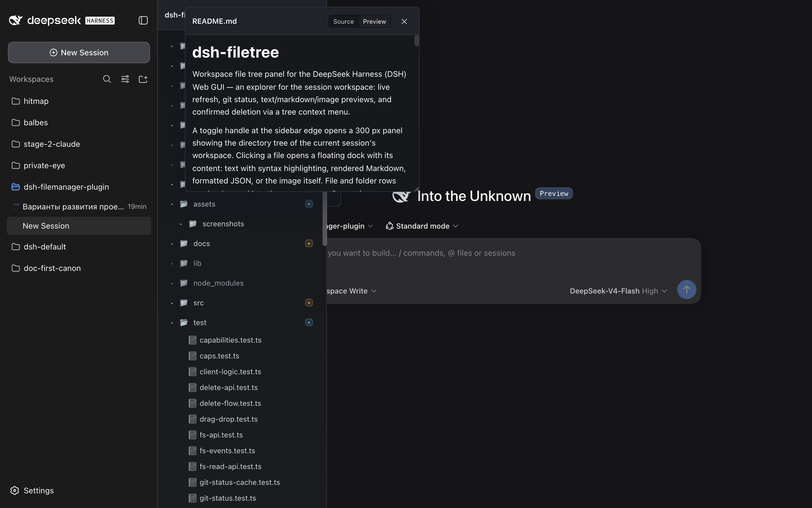This screenshot has height=508, width=812.
Task: Open the Варианты развития session
Action: pos(79,206)
